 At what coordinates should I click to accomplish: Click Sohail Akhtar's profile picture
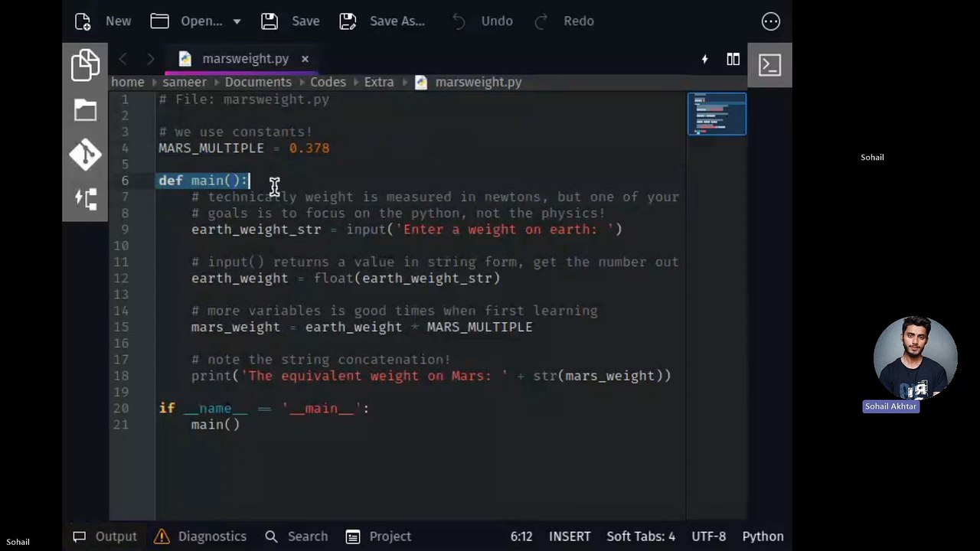(915, 358)
